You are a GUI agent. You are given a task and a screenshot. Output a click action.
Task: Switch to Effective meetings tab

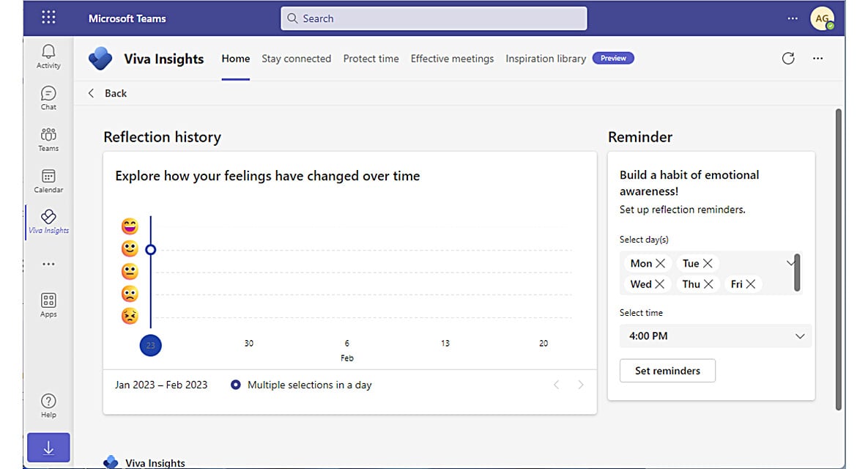(x=452, y=59)
